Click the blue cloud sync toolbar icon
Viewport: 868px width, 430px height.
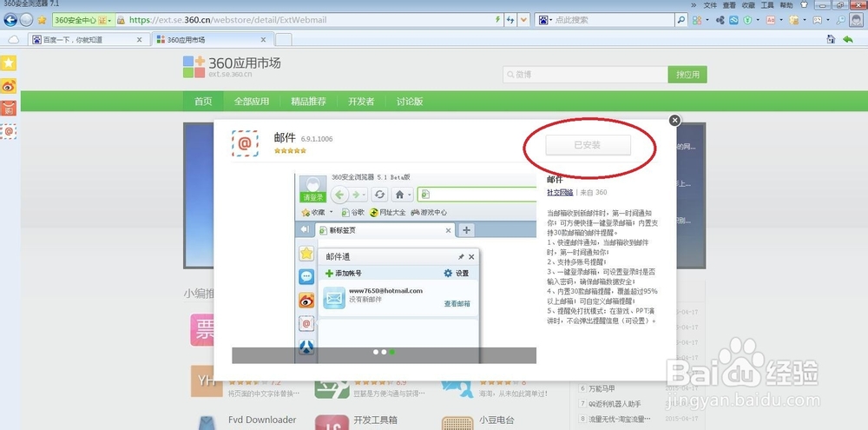click(733, 20)
